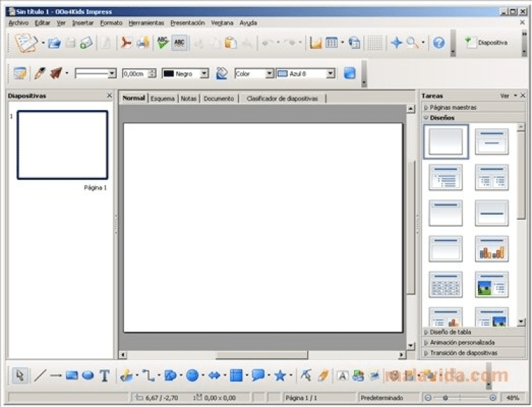Add a new slide with Diapositiva button
Image resolution: width=532 pixels, height=407 pixels.
[x=486, y=43]
